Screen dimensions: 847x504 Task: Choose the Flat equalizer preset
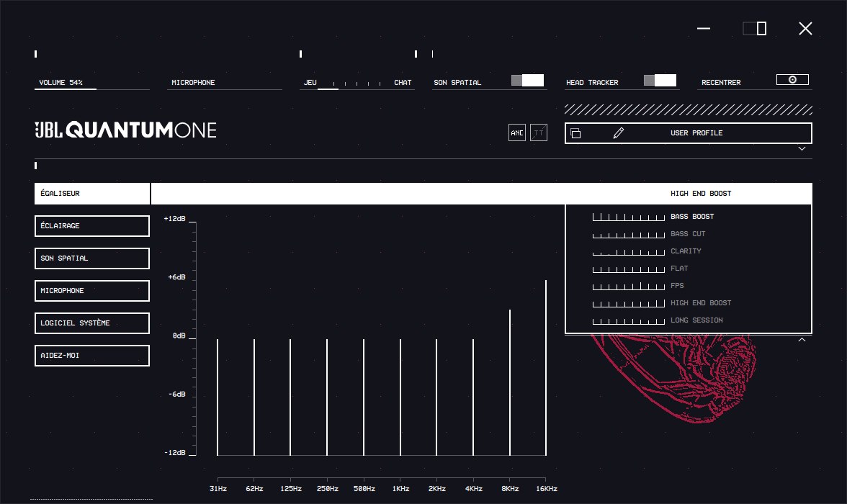coord(689,269)
